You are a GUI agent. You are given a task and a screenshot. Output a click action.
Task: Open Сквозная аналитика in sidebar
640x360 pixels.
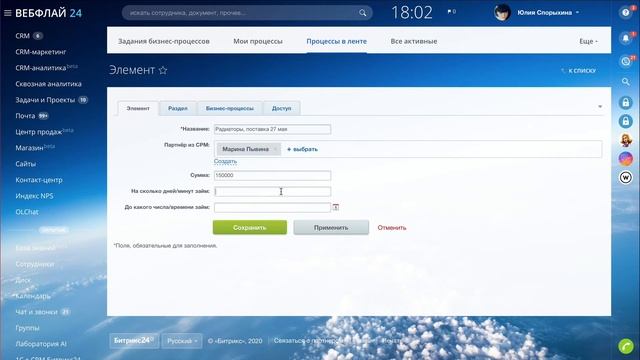point(48,84)
